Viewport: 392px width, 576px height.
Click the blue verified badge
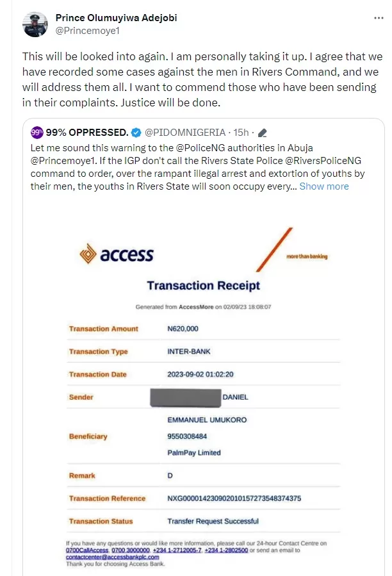click(x=136, y=133)
